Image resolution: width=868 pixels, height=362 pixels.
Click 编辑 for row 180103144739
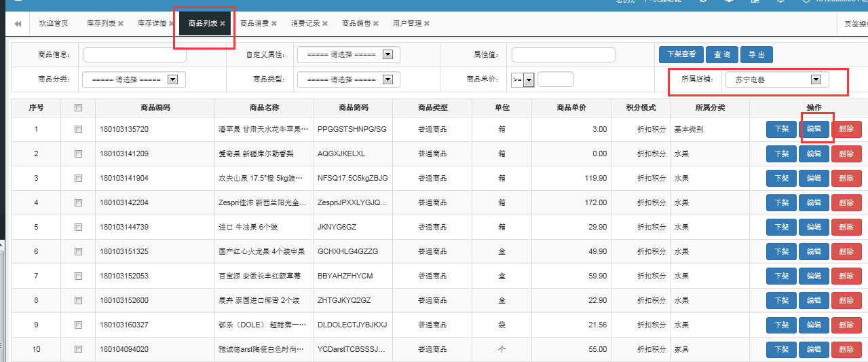814,227
